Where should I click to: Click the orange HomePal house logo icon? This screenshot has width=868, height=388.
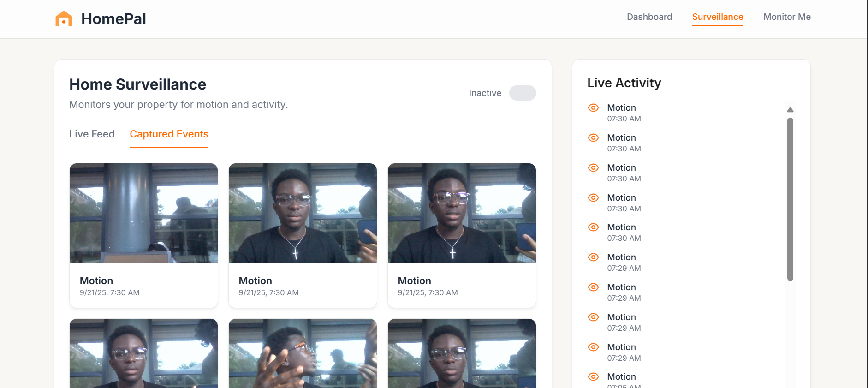click(64, 18)
